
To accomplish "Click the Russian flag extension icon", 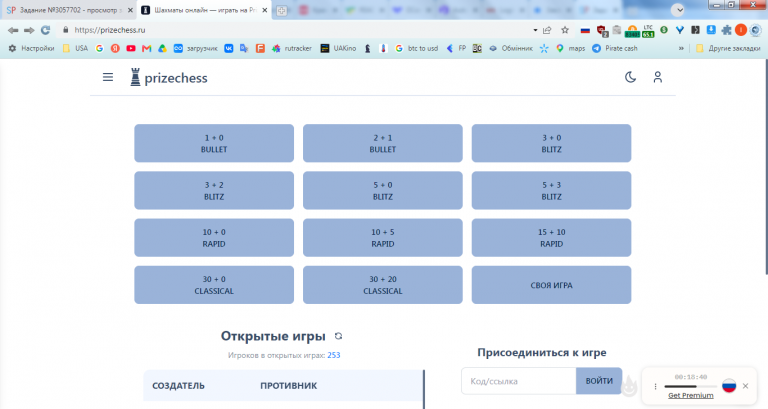I will [x=585, y=30].
